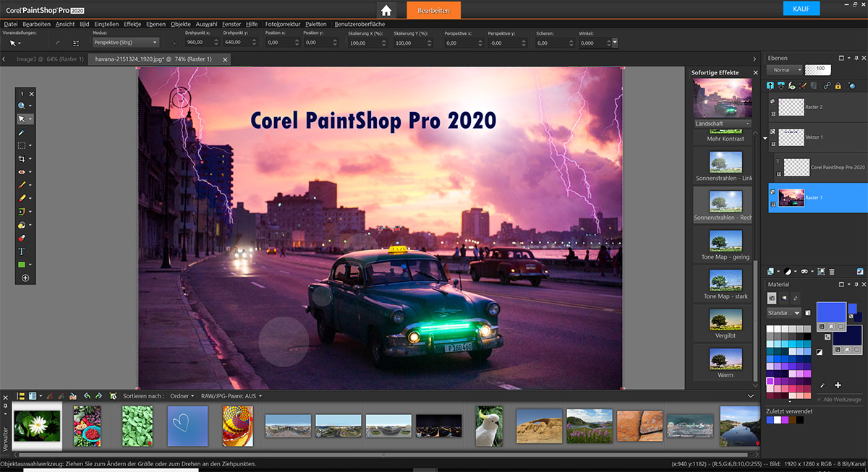Open the Sortieren nach Ordner dropdown
868x472 pixels.
click(x=181, y=396)
